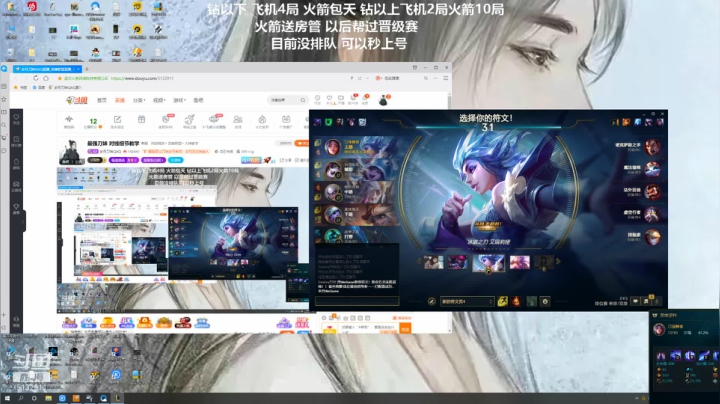Click the streamer avatar on the Douyu page
This screenshot has height=404, width=720.
tap(71, 151)
